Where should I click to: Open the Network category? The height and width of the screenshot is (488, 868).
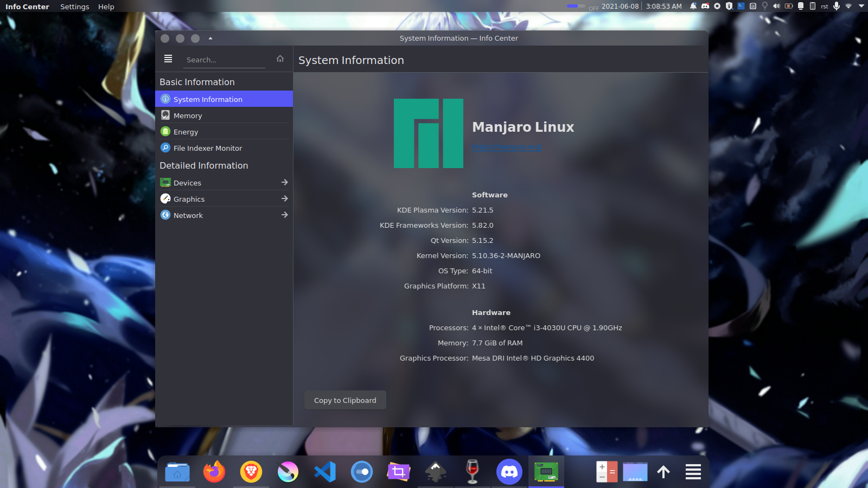coord(224,215)
